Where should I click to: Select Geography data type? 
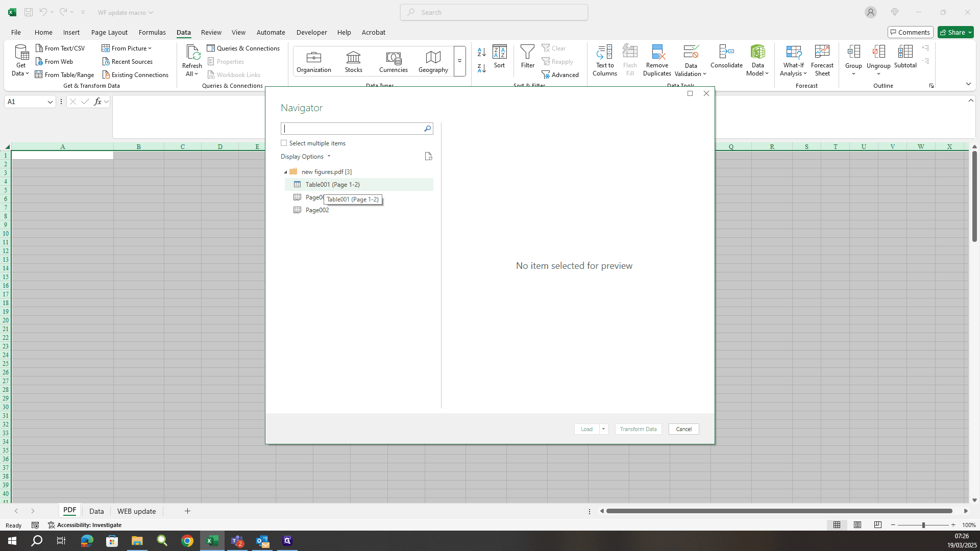433,62
